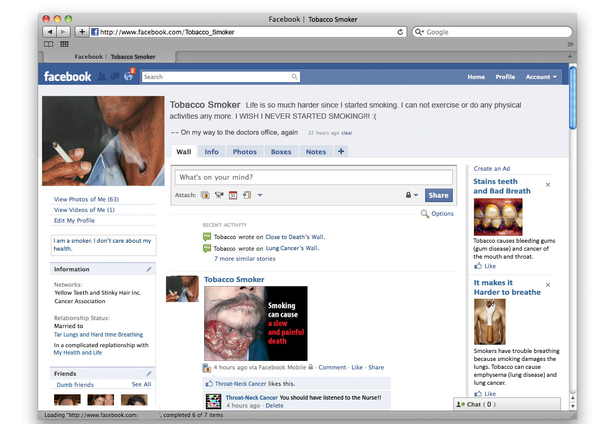615x424 pixels.
Task: Edit the Friends section pencil icon
Action: (x=149, y=373)
